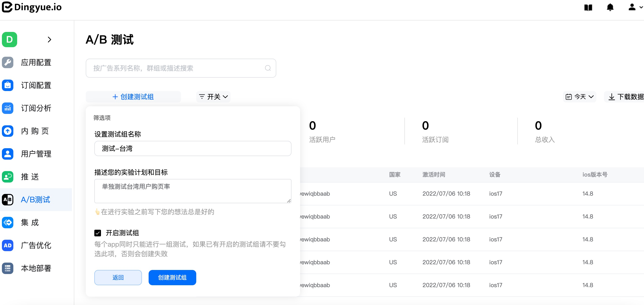Image resolution: width=644 pixels, height=305 pixels.
Task: Click the notification bell icon
Action: tap(610, 8)
